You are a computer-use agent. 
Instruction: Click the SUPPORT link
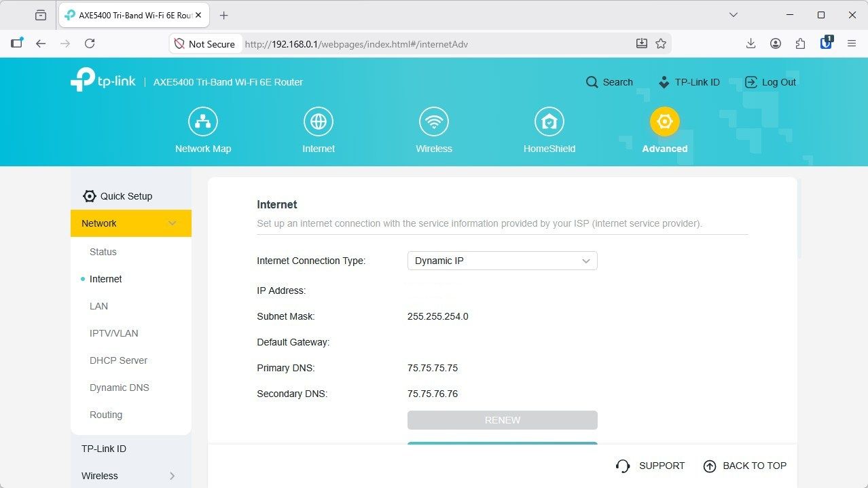tap(650, 466)
